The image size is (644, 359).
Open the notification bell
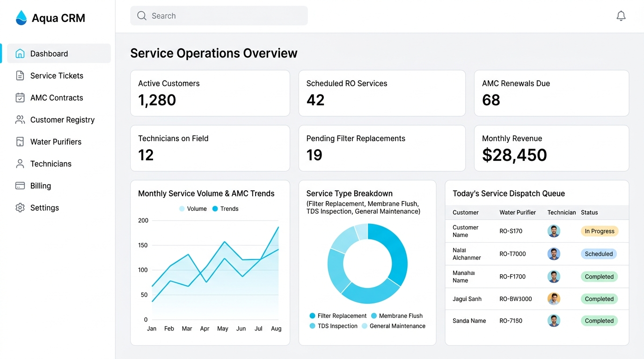tap(621, 16)
